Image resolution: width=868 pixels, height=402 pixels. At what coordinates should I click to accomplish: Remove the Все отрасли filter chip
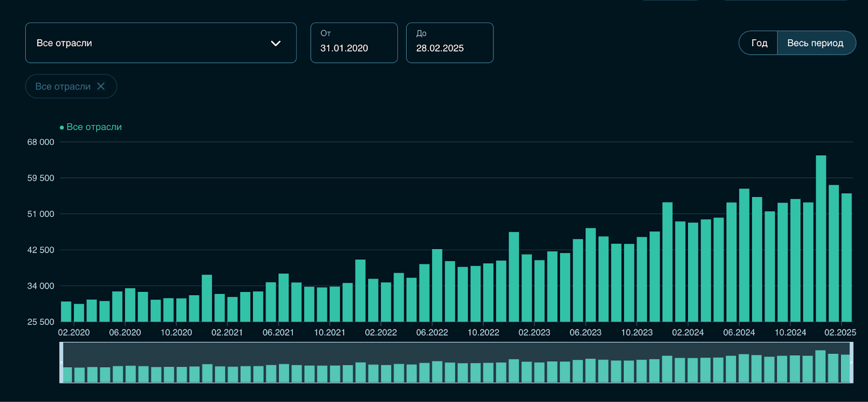click(x=101, y=86)
